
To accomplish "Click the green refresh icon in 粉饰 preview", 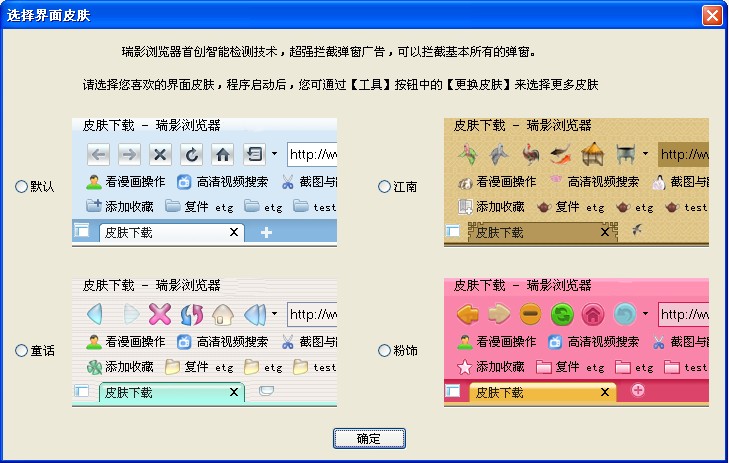I will click(x=562, y=315).
